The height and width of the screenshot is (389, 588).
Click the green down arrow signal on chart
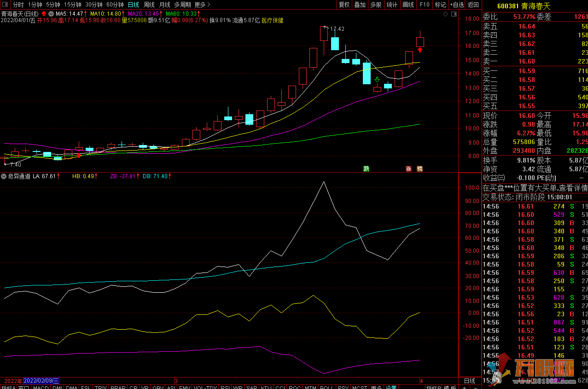tap(377, 80)
